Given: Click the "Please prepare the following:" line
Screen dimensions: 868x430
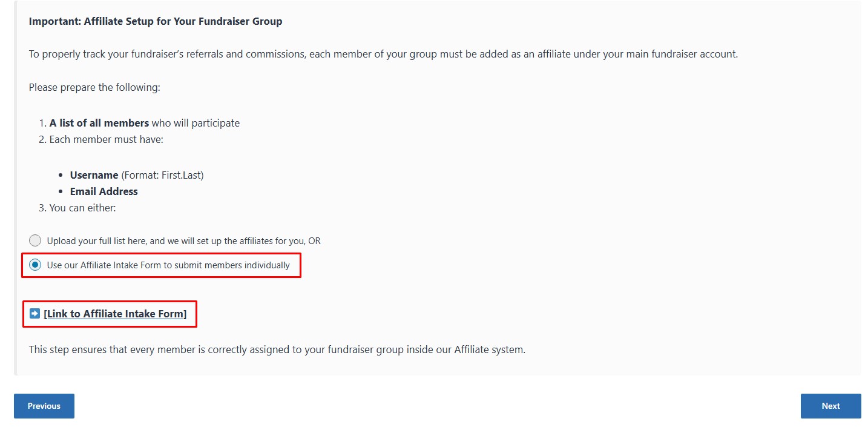Looking at the screenshot, I should [94, 87].
